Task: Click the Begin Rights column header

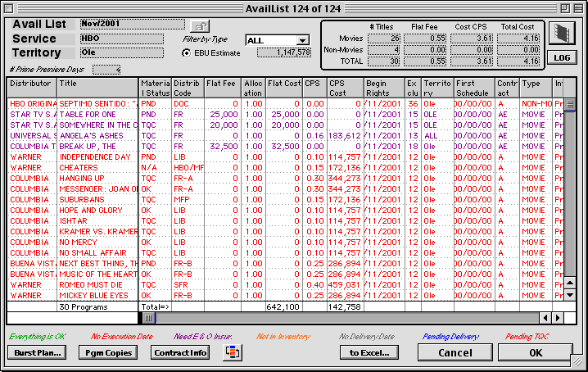Action: point(384,88)
